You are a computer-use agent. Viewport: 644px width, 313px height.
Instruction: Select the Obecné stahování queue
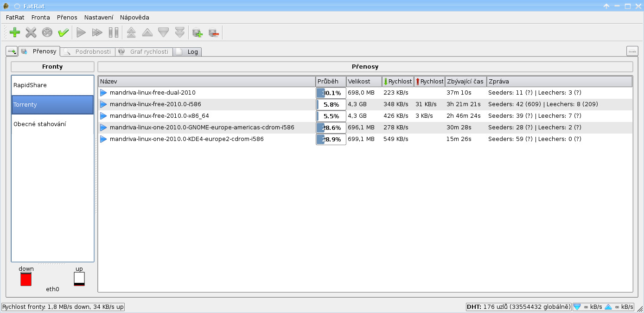click(x=52, y=124)
